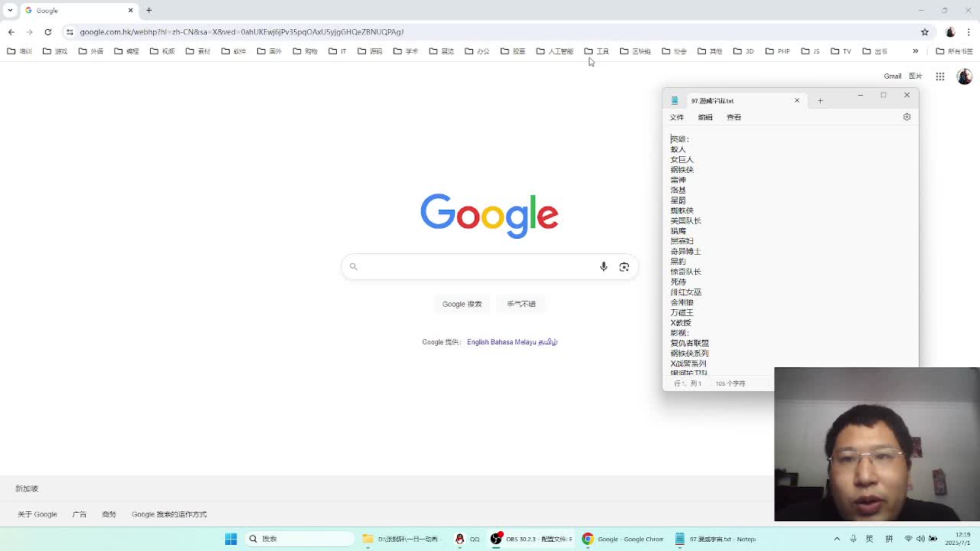Click the Chrome back arrow
This screenshot has width=980, height=551.
pyautogui.click(x=11, y=32)
